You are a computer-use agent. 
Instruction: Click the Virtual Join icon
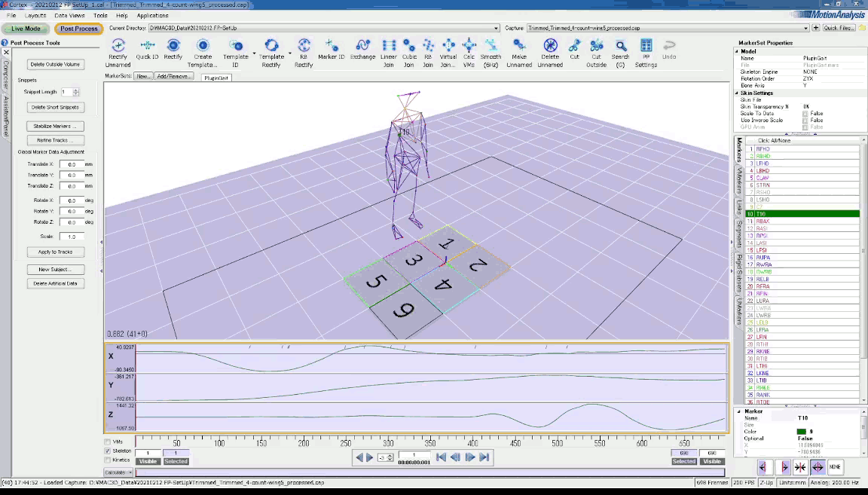(448, 45)
